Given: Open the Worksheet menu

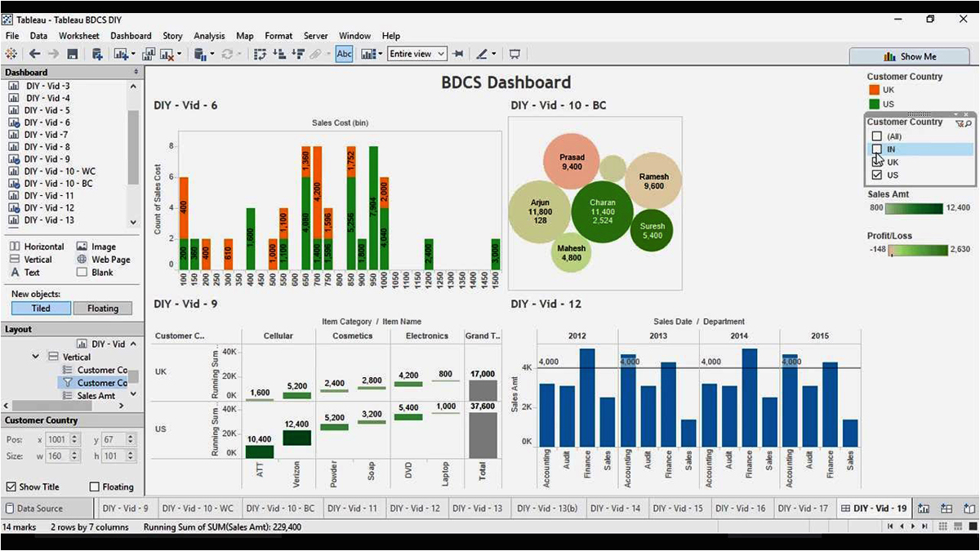Looking at the screenshot, I should coord(78,36).
